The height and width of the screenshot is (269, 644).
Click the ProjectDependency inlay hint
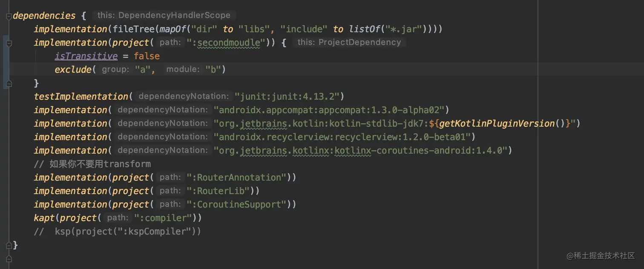(349, 42)
